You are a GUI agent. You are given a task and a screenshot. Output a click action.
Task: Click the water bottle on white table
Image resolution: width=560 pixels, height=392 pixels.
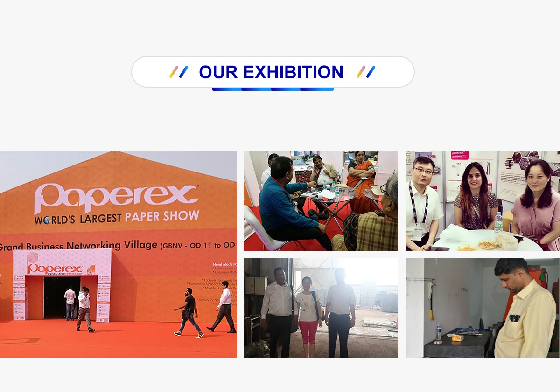498,223
